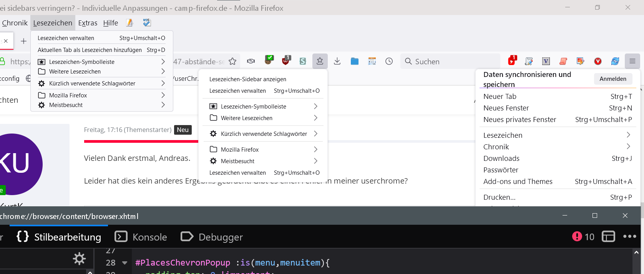The width and height of the screenshot is (644, 274).
Task: Click the red error count icon in devtools
Action: pyautogui.click(x=577, y=236)
